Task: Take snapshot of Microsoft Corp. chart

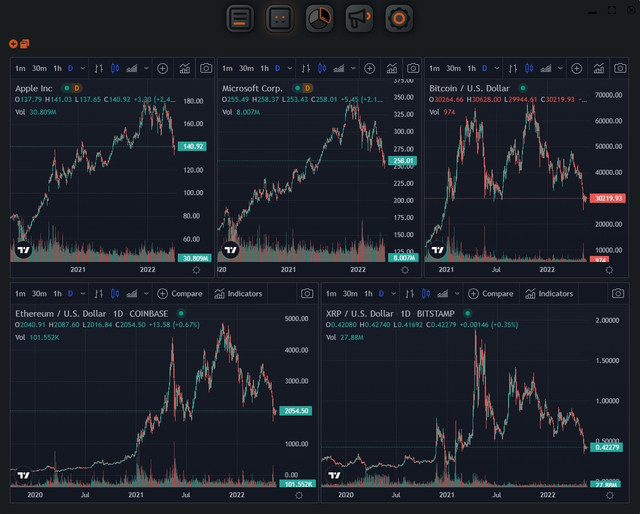Action: (x=413, y=68)
